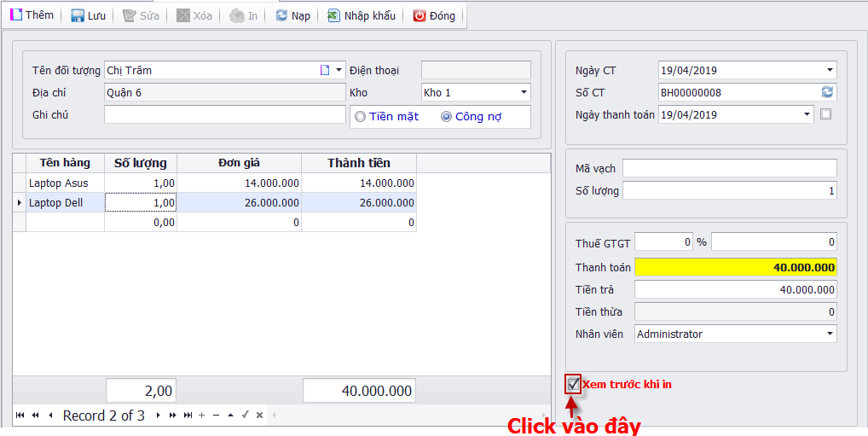Click the Sửa (edit) toolbar button
Viewport: 868px width, 436px height.
point(141,15)
